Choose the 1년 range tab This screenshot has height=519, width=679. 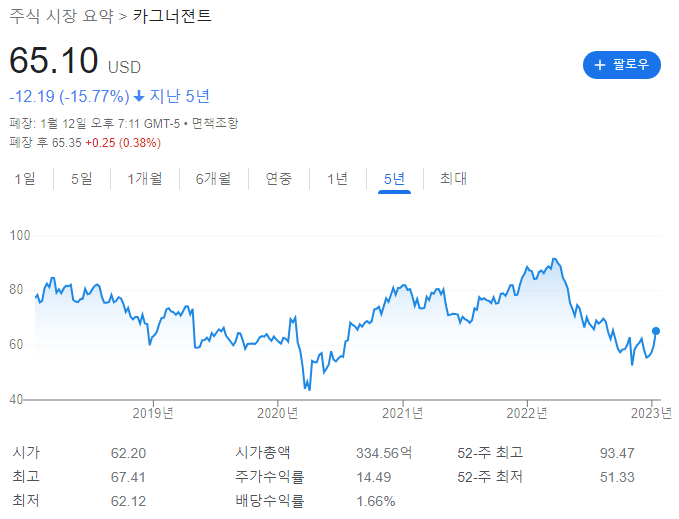338,178
